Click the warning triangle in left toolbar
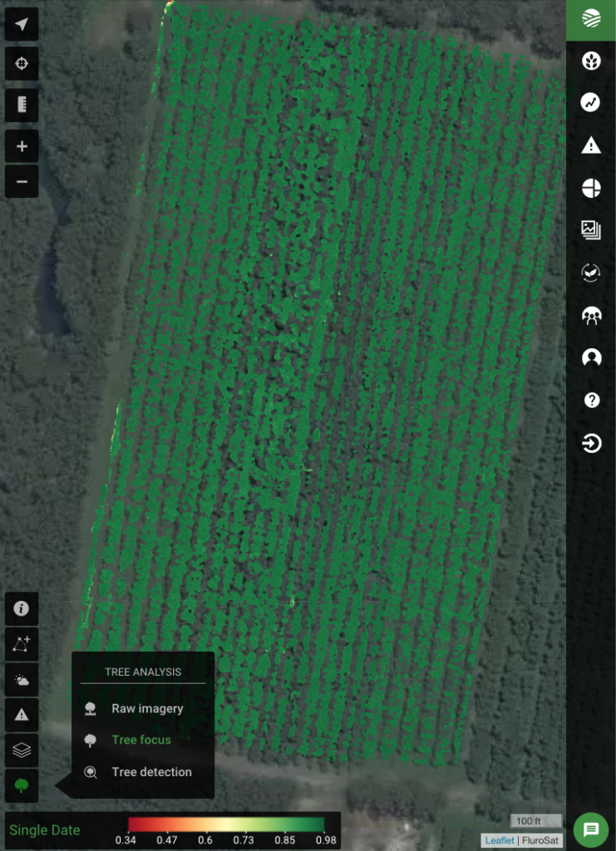The height and width of the screenshot is (851, 616). tap(22, 715)
